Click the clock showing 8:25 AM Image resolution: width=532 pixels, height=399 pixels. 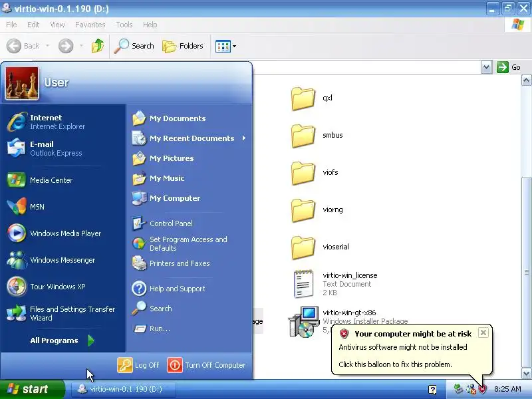507,389
